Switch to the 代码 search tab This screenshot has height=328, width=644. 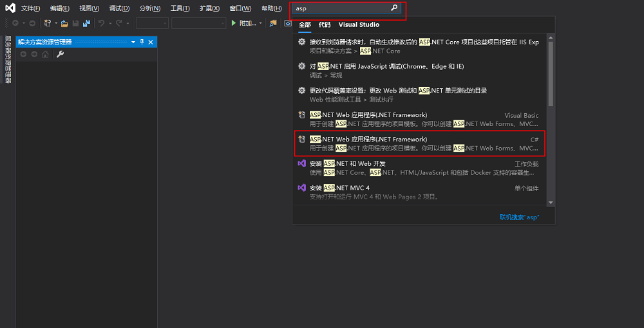coord(325,24)
